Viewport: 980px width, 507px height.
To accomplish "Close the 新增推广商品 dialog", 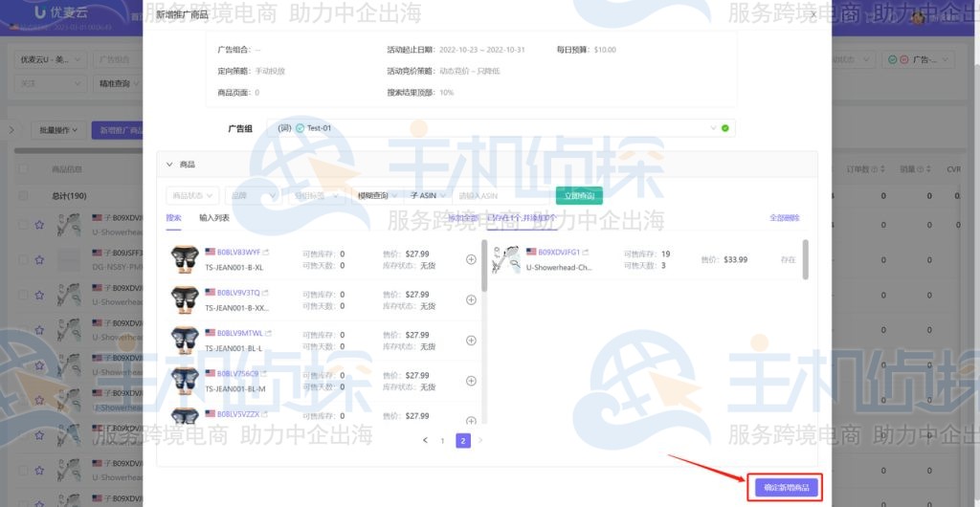I will click(813, 13).
